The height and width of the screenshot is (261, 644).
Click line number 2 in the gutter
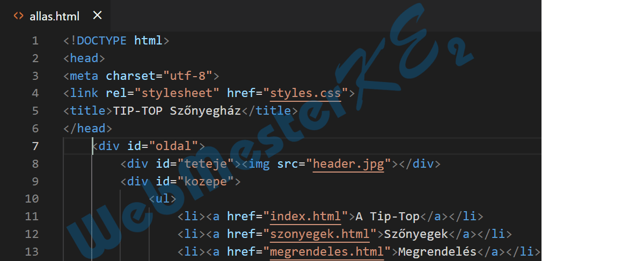coord(35,58)
